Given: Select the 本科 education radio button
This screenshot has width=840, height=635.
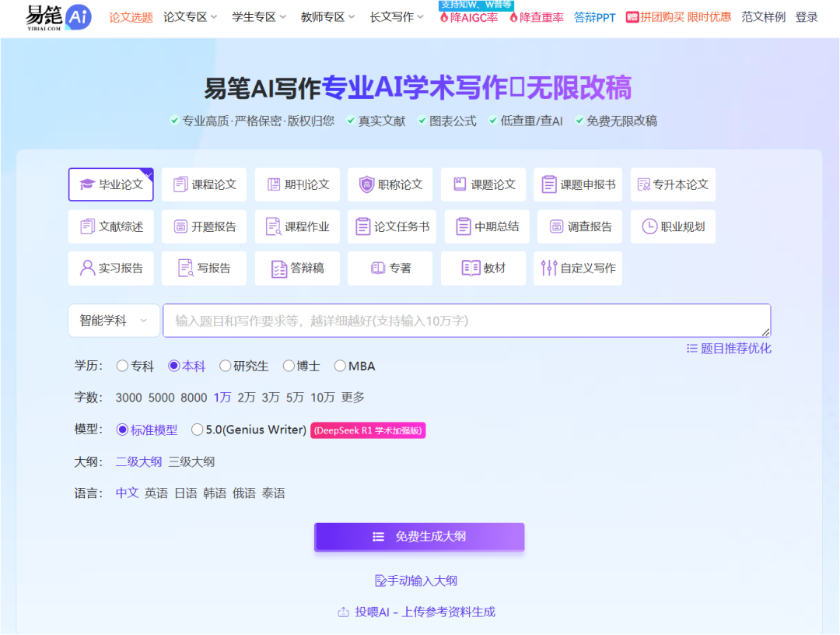Looking at the screenshot, I should click(173, 366).
